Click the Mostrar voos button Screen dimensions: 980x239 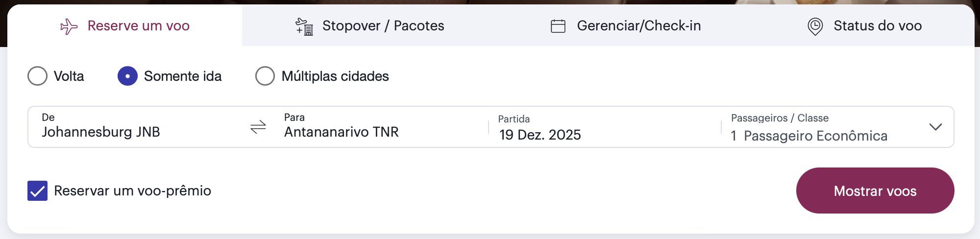click(875, 191)
